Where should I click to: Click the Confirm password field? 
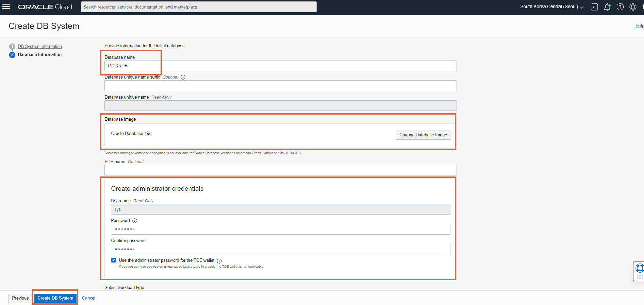281,249
